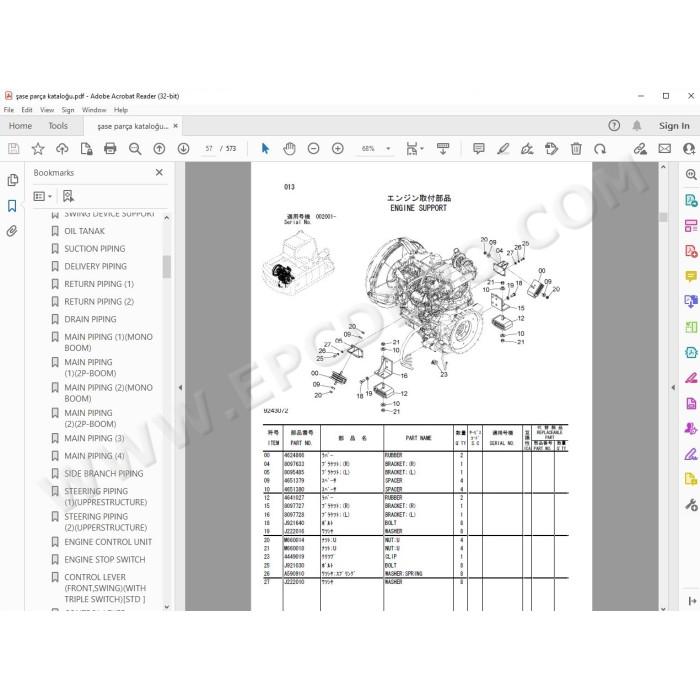Image resolution: width=700 pixels, height=700 pixels.
Task: Close the Bookmarks panel
Action: 159,172
